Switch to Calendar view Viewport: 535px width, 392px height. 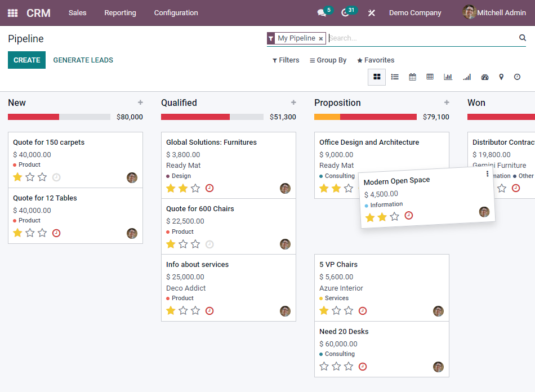[412, 77]
